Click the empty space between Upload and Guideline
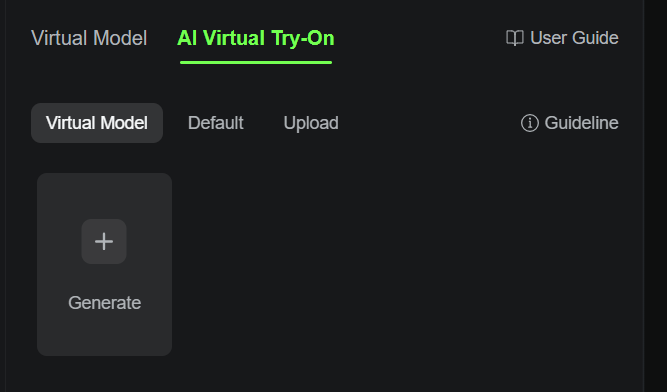Screen dimensions: 667x392 pyautogui.click(x=430, y=123)
